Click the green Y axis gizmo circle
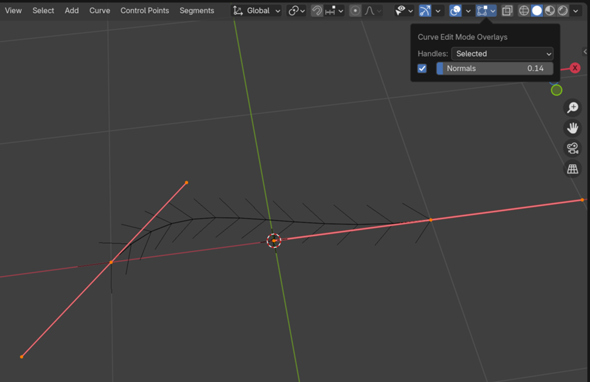The width and height of the screenshot is (590, 382). click(x=557, y=90)
